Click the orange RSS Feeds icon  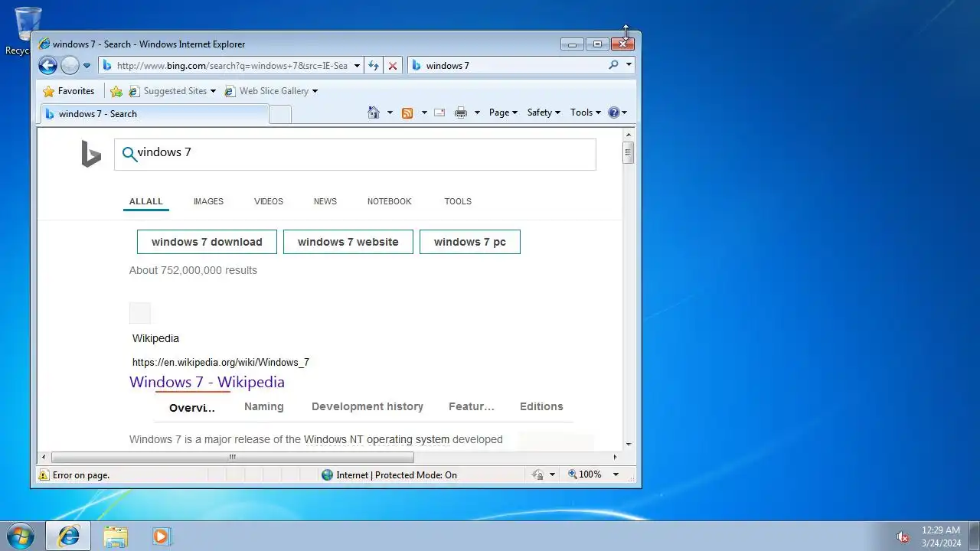407,112
